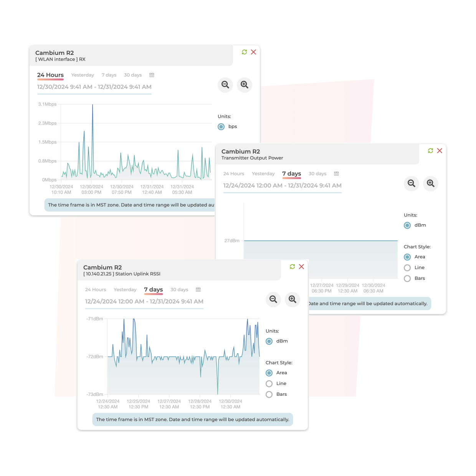Click the -72dBm axis label
Viewport: 476px width, 476px height.
(x=95, y=357)
